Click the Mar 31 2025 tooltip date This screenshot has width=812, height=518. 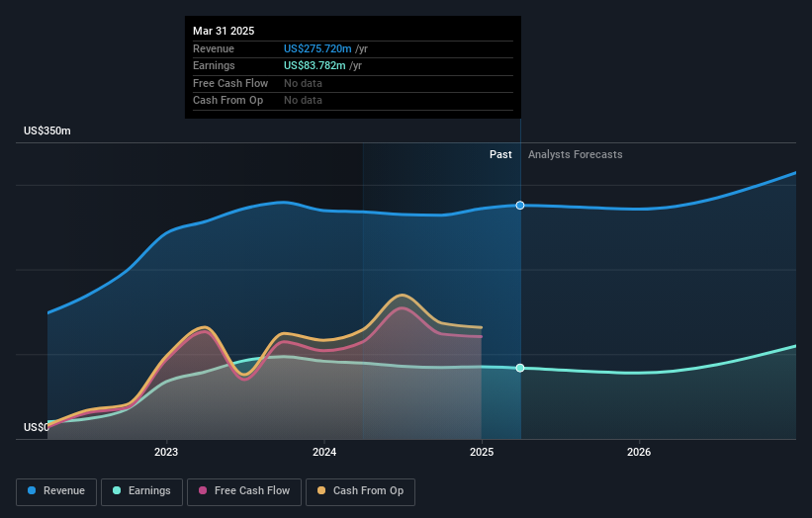pos(224,31)
